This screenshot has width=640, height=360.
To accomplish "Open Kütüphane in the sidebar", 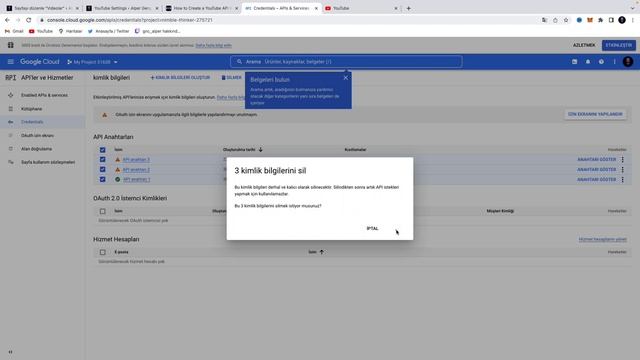I will coord(31,109).
